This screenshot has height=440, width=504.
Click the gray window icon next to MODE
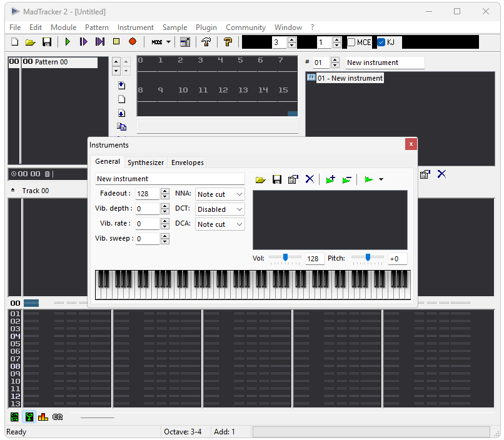point(185,42)
